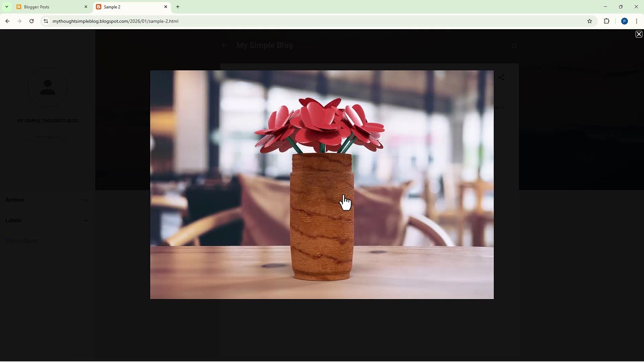Open a new browser tab
This screenshot has height=362, width=644.
(178, 7)
